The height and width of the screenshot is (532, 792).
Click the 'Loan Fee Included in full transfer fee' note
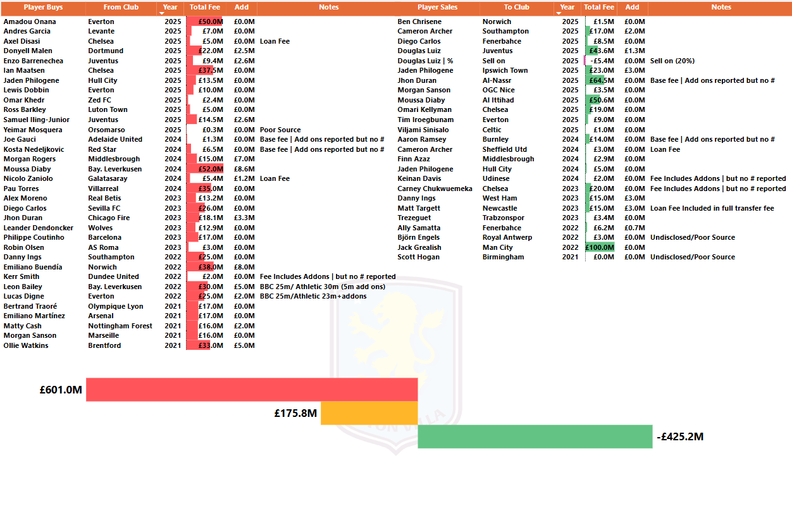[x=712, y=208]
